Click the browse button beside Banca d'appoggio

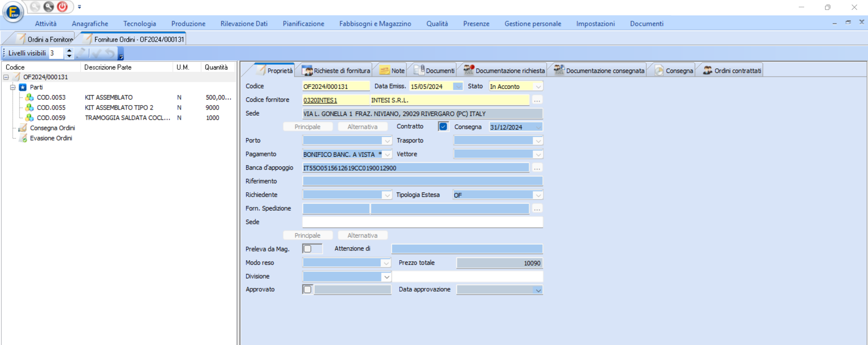[537, 168]
